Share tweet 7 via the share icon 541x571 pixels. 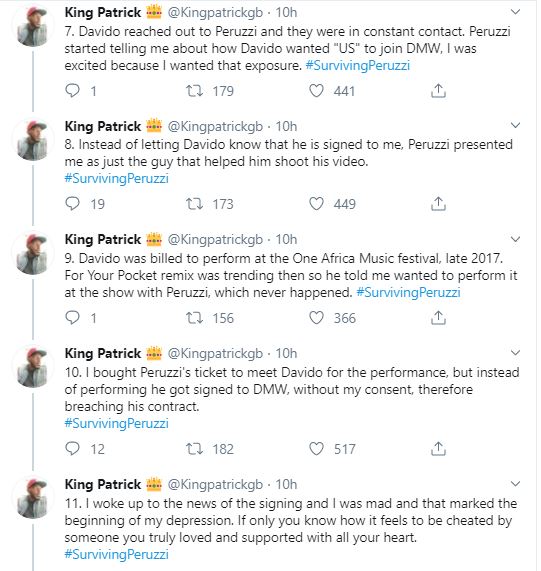[x=438, y=90]
